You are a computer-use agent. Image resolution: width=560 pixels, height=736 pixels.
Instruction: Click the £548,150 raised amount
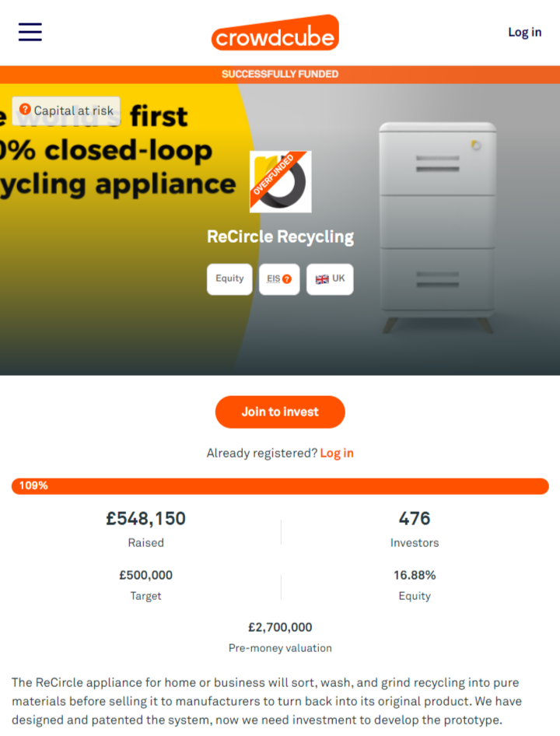tap(145, 518)
